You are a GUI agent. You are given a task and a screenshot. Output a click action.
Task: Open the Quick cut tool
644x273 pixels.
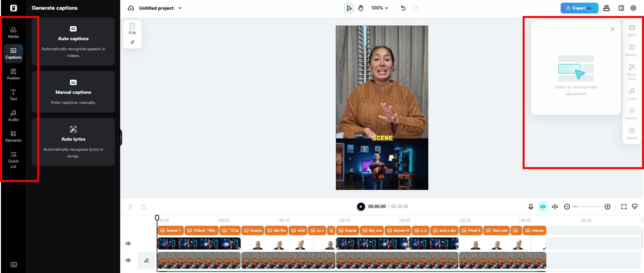[13, 160]
